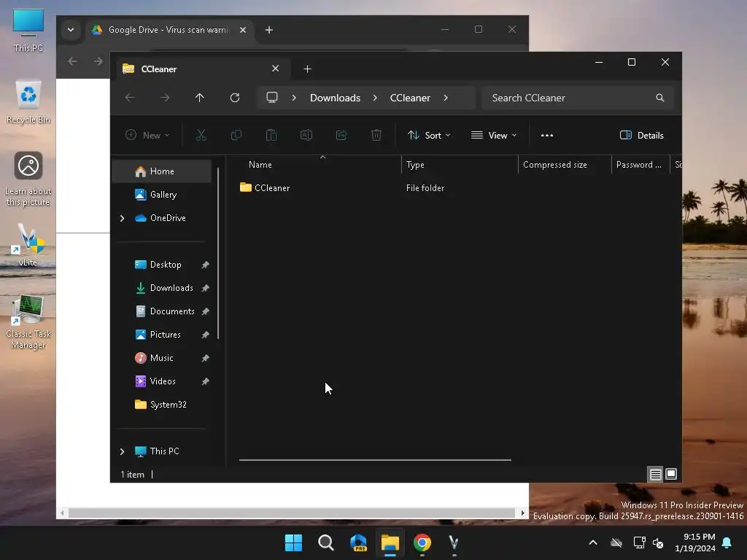The width and height of the screenshot is (747, 560).
Task: Refresh the CCleaner folder view
Action: (235, 98)
